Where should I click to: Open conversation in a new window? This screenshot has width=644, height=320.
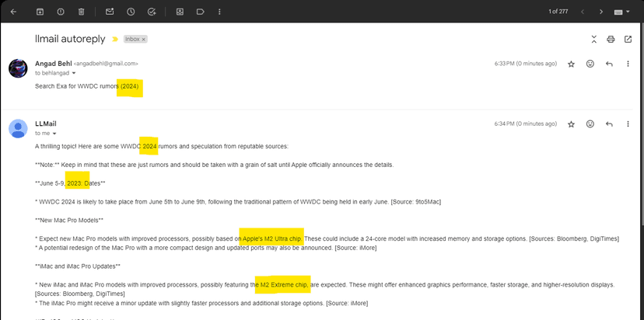[x=628, y=40]
